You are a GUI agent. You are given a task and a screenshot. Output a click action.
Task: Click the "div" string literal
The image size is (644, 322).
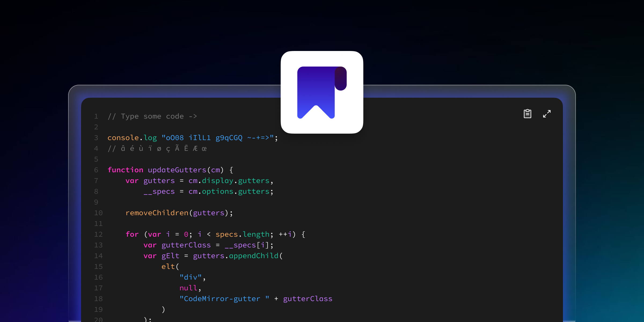point(191,277)
